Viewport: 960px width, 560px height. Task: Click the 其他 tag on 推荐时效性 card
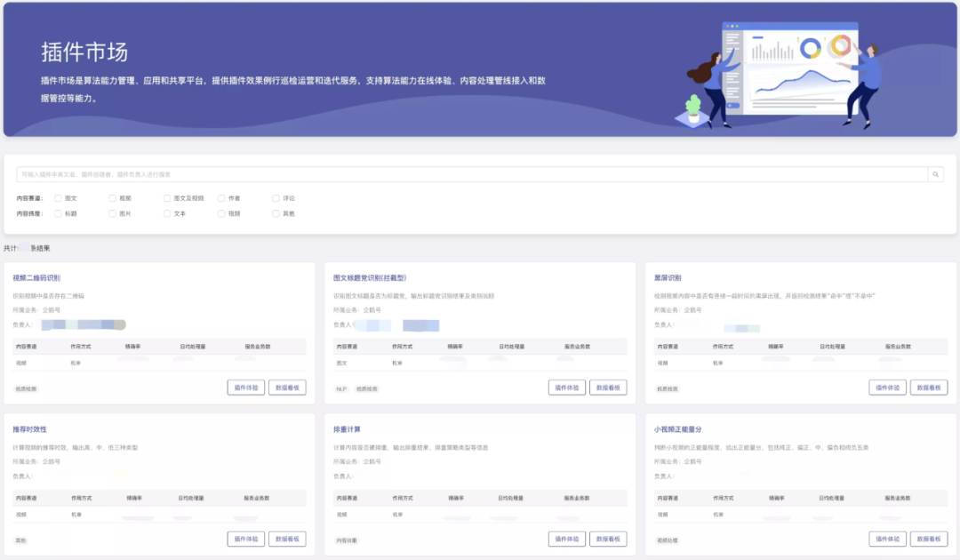(20, 541)
